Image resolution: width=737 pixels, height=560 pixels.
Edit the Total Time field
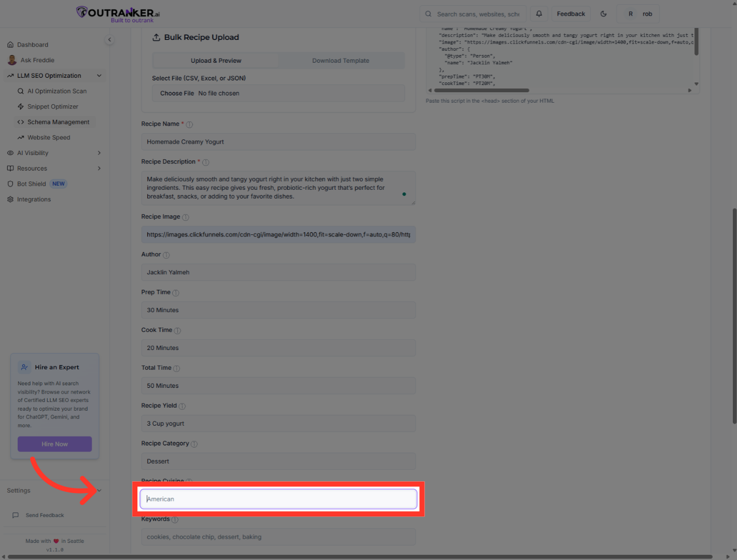pos(278,386)
